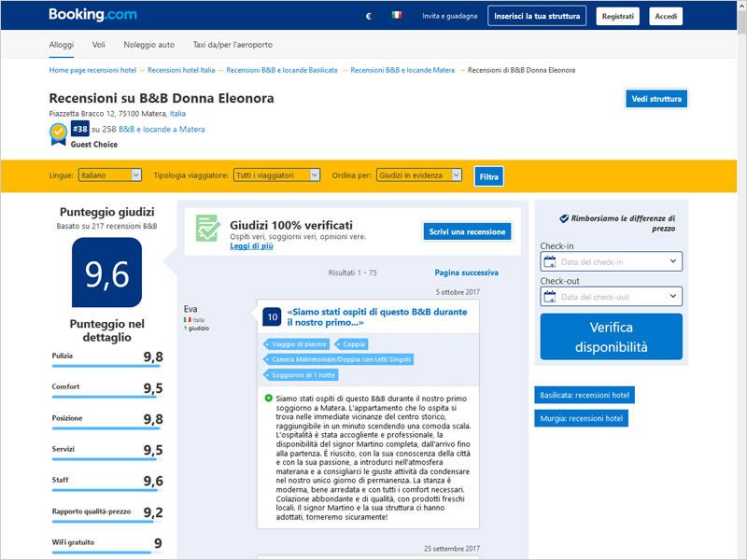
Task: Open Recensioni B&B e locande Basilicata breadcrumb
Action: tap(282, 70)
